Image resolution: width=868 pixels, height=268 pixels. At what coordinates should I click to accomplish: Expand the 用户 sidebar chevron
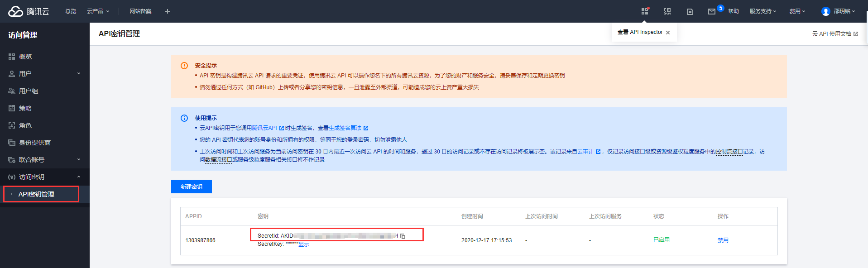[79, 73]
